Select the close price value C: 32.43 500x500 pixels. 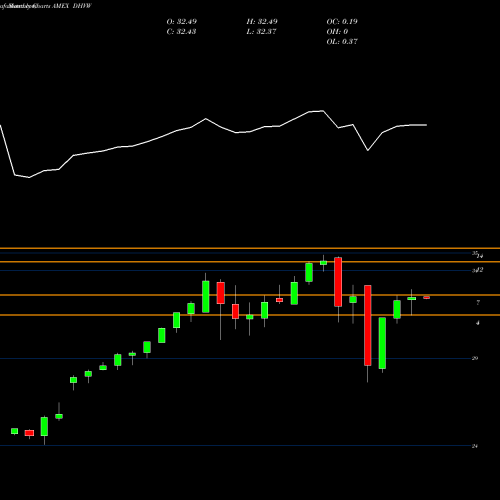(x=181, y=32)
